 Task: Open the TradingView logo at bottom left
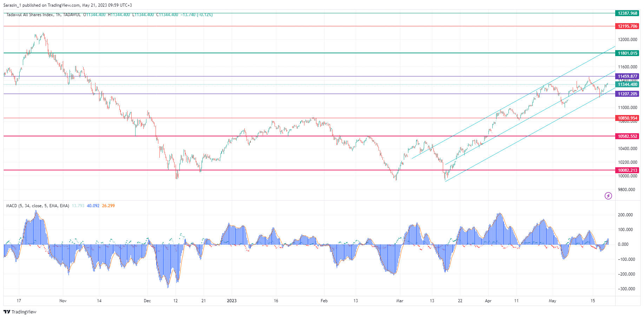pos(20,312)
